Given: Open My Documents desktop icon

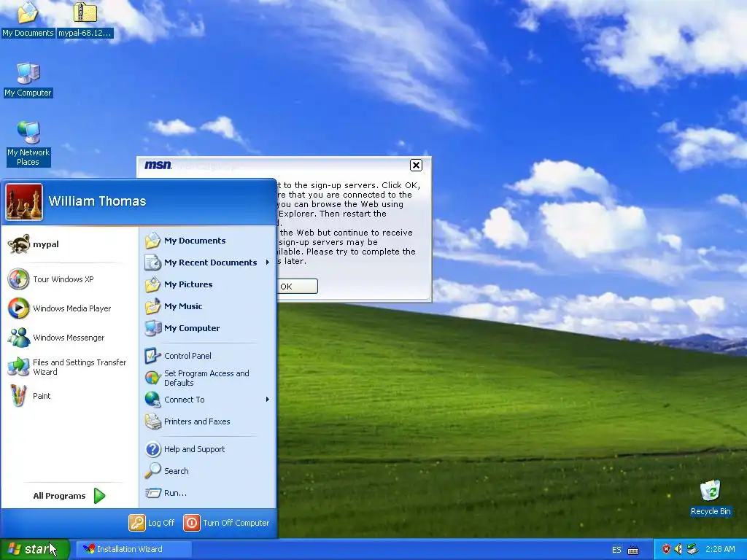Looking at the screenshot, I should pos(28,19).
